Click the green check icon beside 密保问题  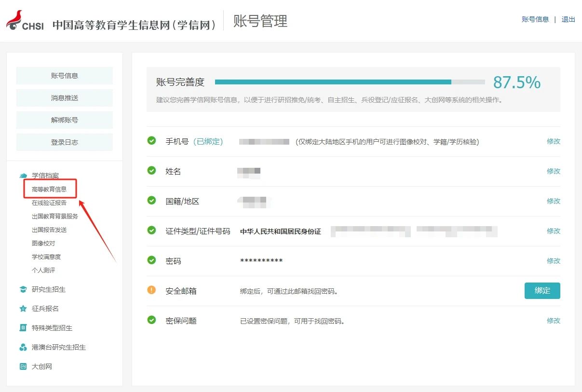coord(151,320)
